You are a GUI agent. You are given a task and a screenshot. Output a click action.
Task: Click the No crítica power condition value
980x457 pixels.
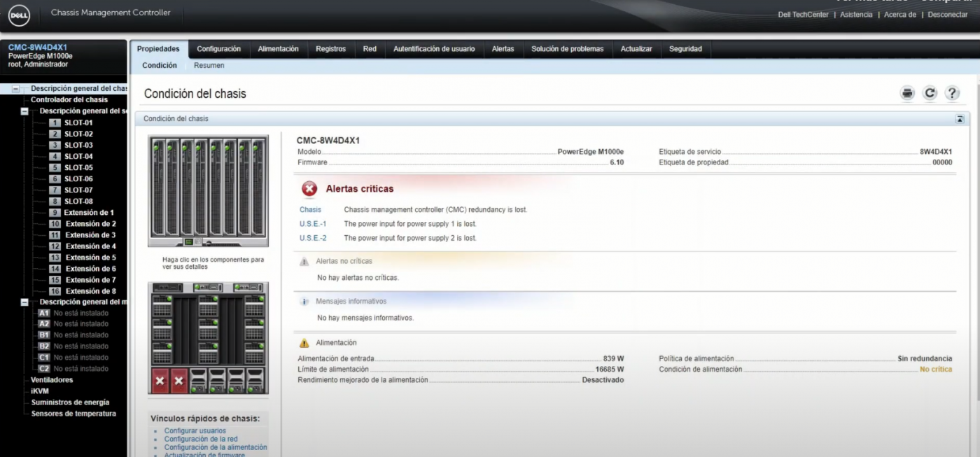pyautogui.click(x=936, y=370)
